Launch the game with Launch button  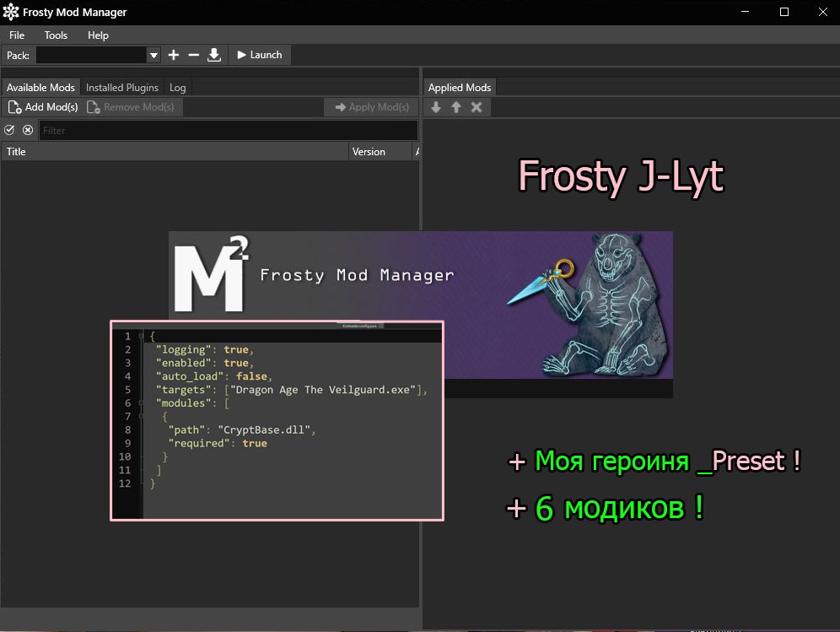(x=260, y=55)
